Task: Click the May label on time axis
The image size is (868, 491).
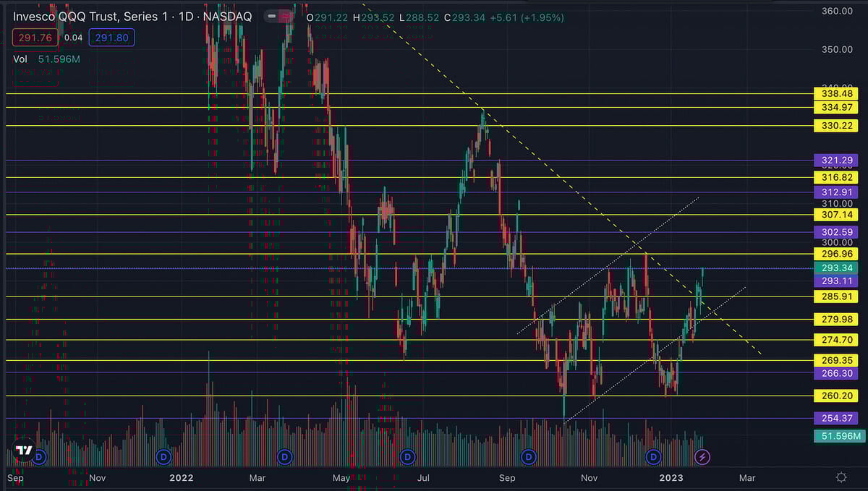Action: 342,477
